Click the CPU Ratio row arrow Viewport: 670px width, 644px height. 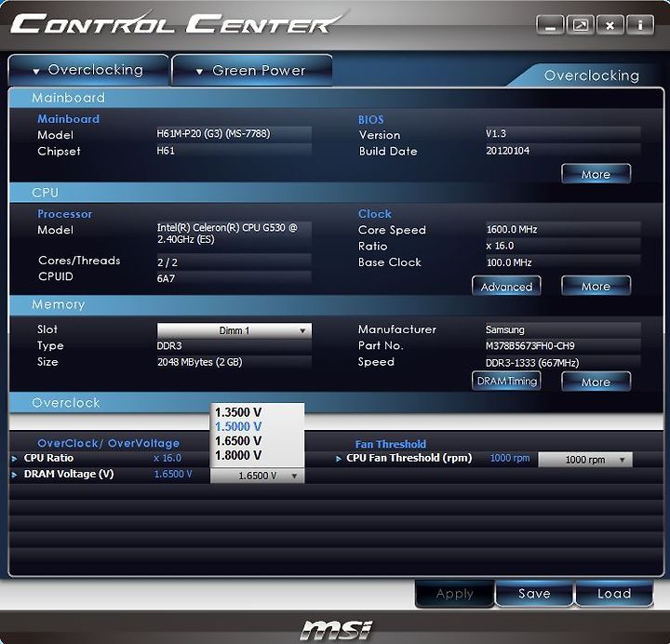point(15,459)
